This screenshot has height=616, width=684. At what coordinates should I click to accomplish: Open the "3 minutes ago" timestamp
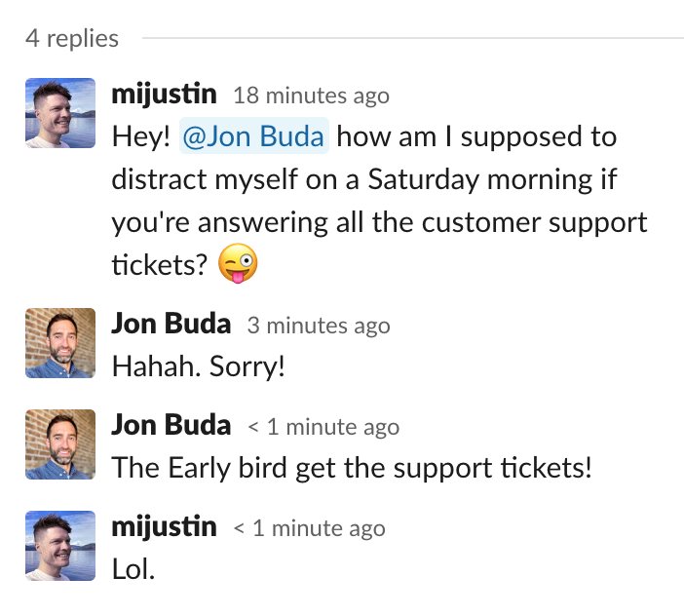coord(318,326)
